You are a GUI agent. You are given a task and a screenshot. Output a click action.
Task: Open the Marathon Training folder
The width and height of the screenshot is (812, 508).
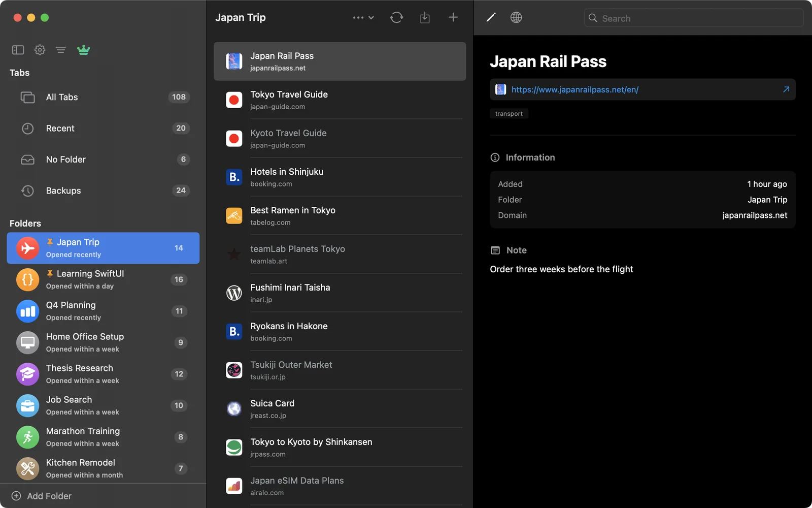click(x=103, y=437)
